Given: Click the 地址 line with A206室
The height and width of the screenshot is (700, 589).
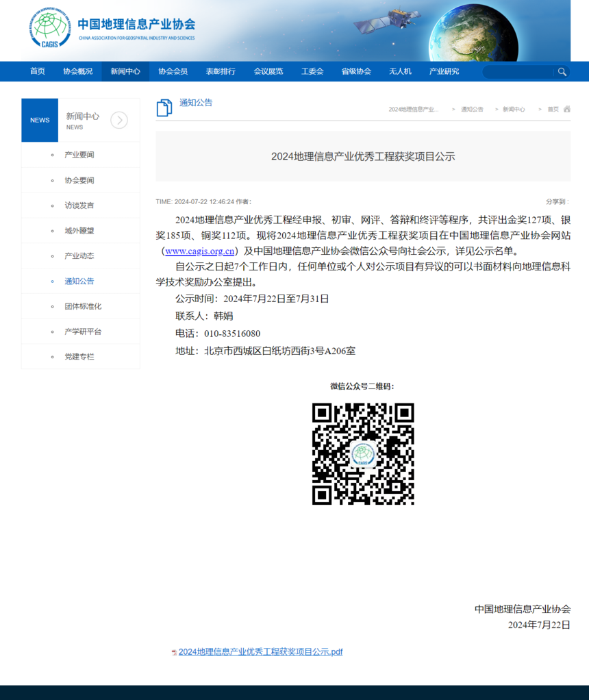Looking at the screenshot, I should (x=266, y=351).
